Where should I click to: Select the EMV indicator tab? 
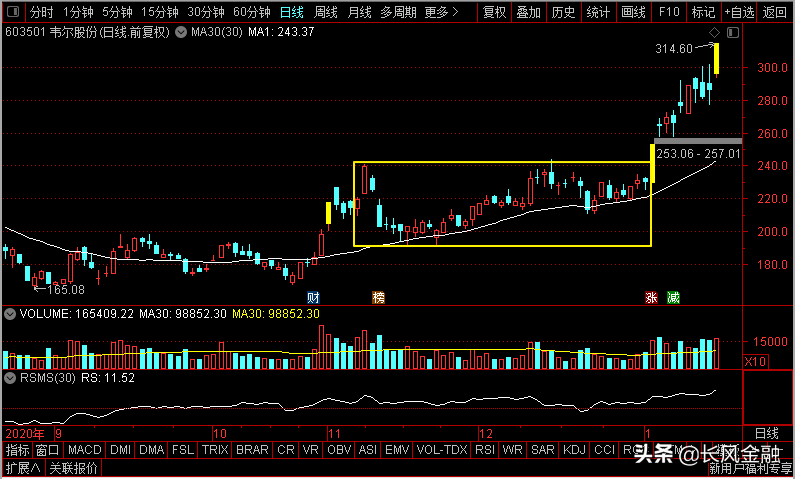[x=397, y=450]
